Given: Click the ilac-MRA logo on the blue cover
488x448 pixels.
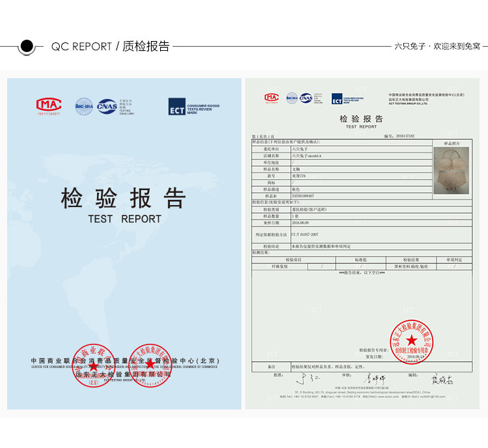Looking at the screenshot, I should (84, 106).
